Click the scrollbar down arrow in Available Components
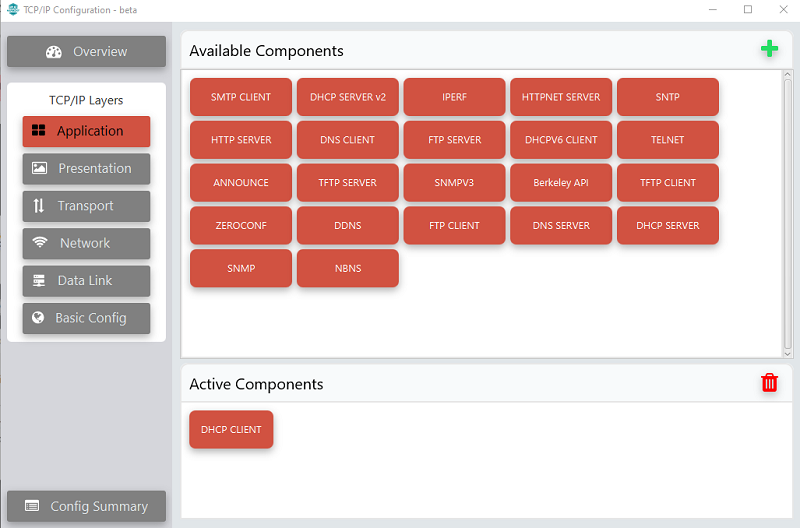The image size is (800, 528). coord(787,354)
